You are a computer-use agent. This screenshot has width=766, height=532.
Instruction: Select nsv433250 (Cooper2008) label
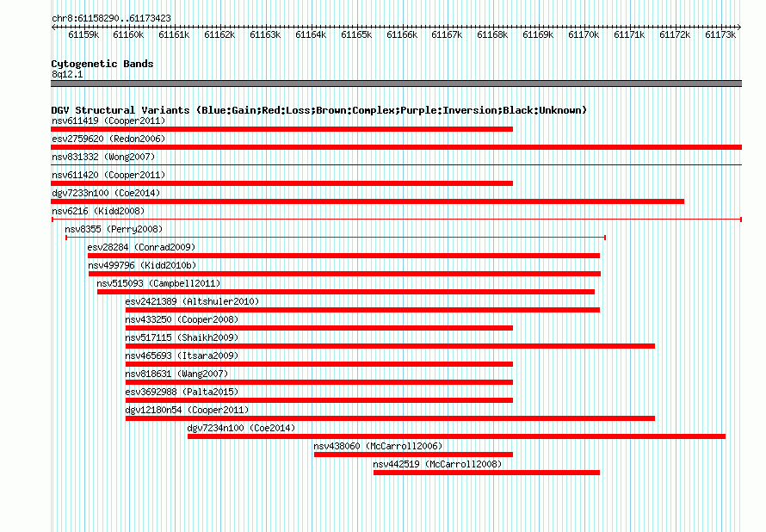[182, 319]
